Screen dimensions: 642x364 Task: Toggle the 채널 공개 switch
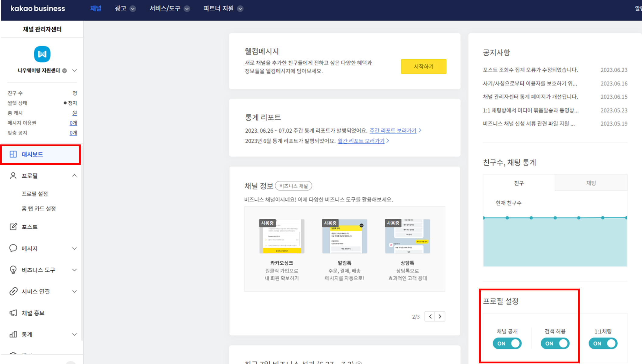click(507, 344)
